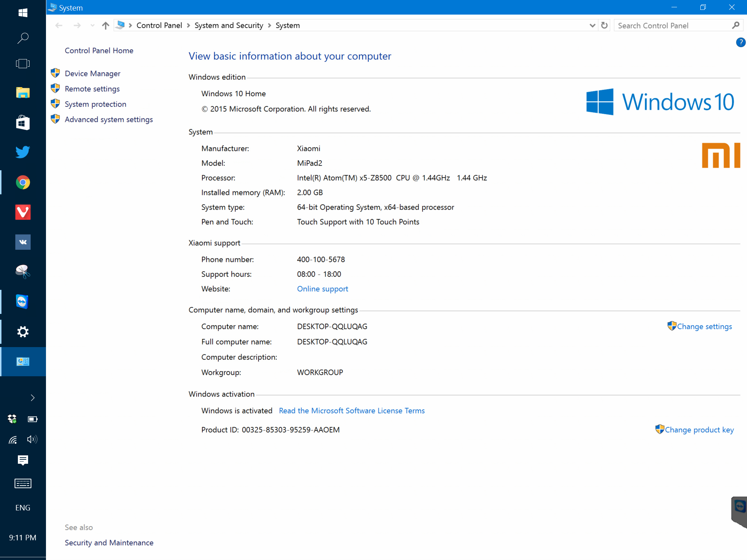Open the VK app

(x=23, y=242)
